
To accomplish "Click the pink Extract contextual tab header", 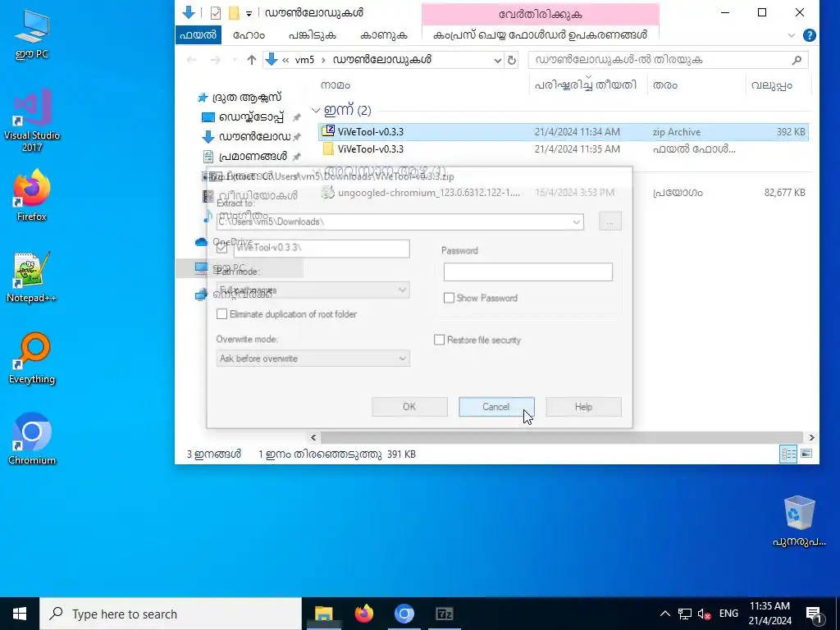I will (x=540, y=15).
